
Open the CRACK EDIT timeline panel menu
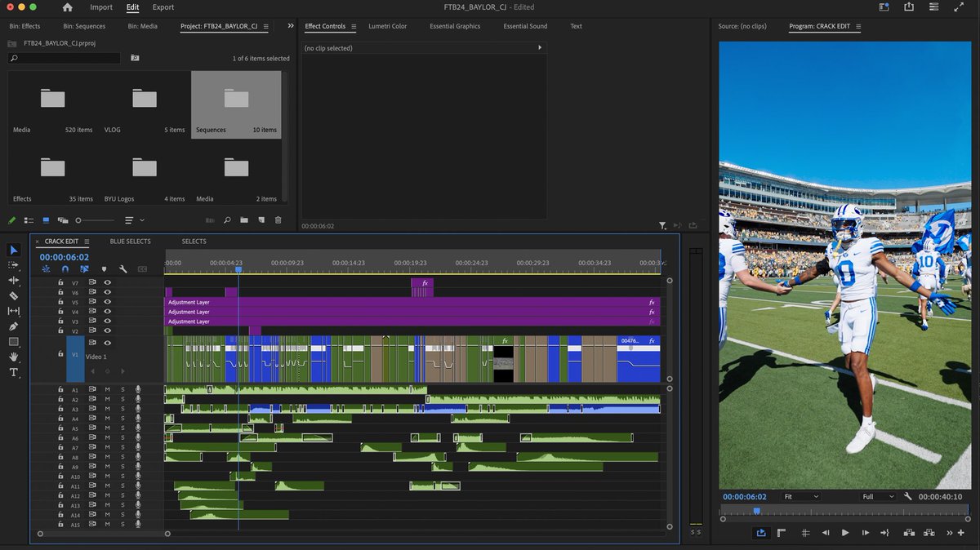[87, 242]
